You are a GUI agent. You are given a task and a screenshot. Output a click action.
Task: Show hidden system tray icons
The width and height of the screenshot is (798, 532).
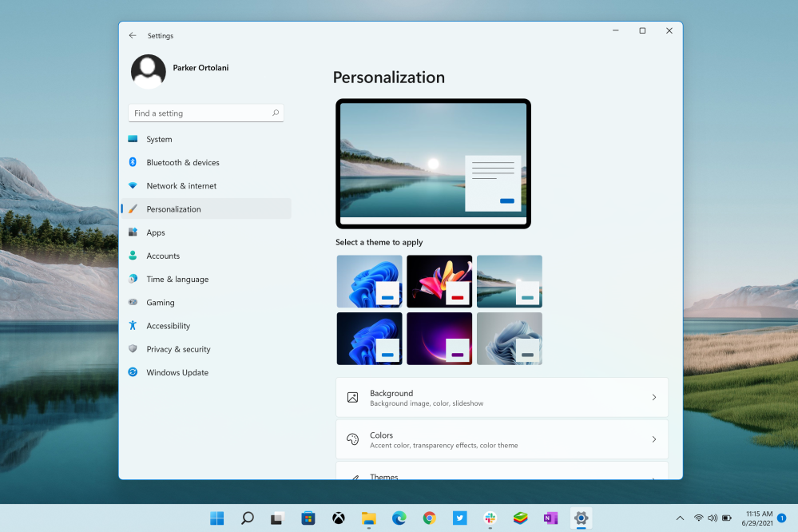tap(680, 518)
